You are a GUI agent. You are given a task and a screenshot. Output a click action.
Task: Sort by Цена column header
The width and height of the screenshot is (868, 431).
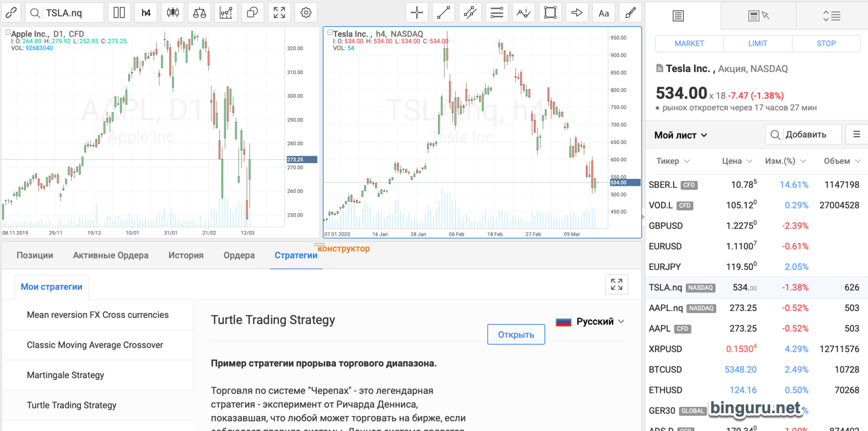(737, 161)
